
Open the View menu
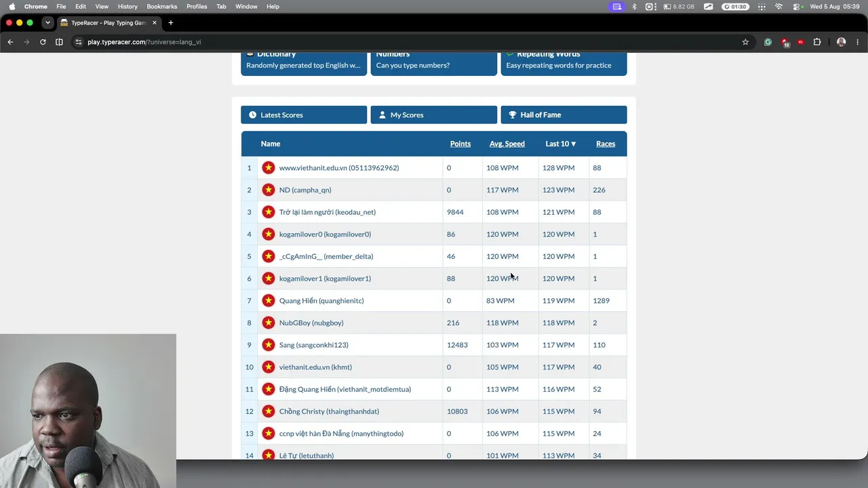(102, 6)
